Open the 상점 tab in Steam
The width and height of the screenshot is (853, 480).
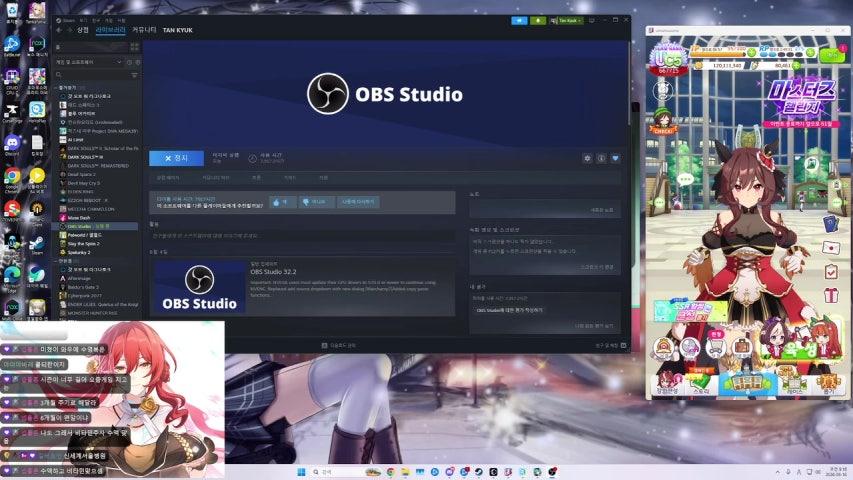[83, 30]
